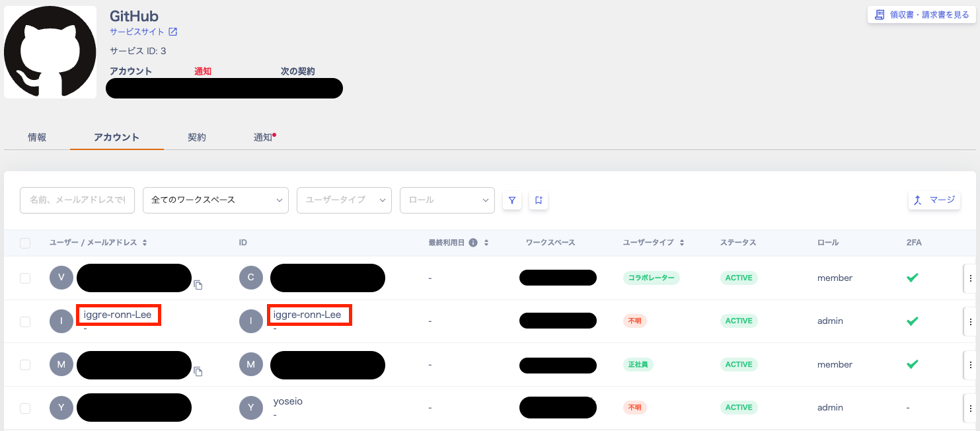
Task: Sort the ユーザータイプ column
Action: click(682, 243)
